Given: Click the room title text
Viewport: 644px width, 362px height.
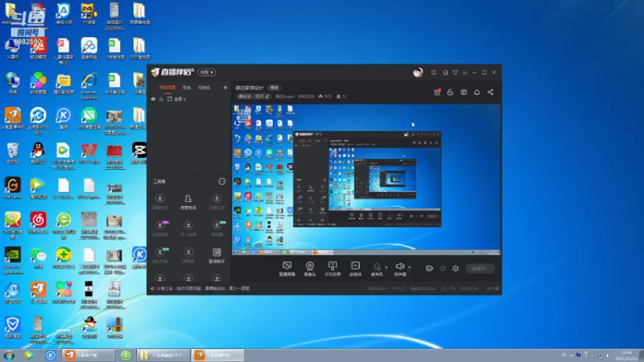Looking at the screenshot, I should [x=250, y=88].
